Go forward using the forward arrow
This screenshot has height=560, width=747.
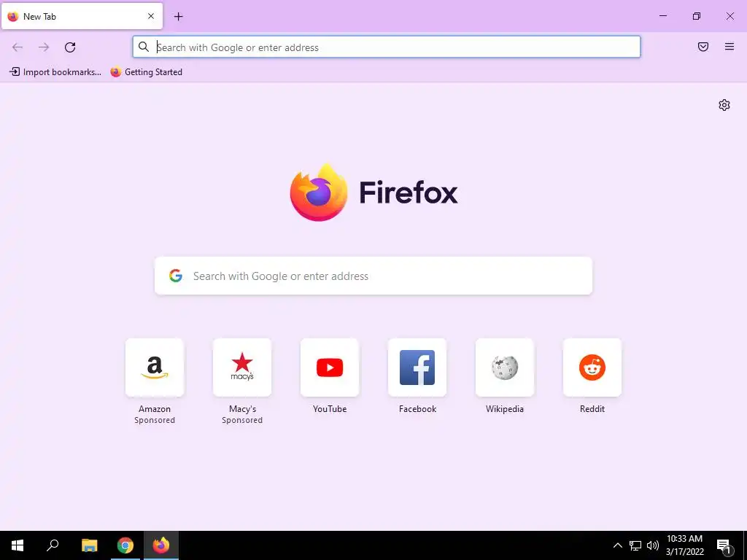pos(44,47)
